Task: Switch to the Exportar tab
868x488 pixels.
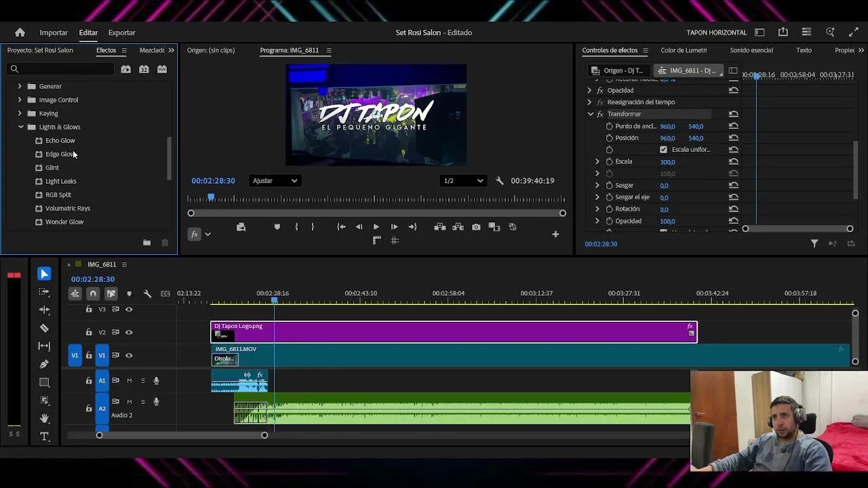Action: coord(122,33)
